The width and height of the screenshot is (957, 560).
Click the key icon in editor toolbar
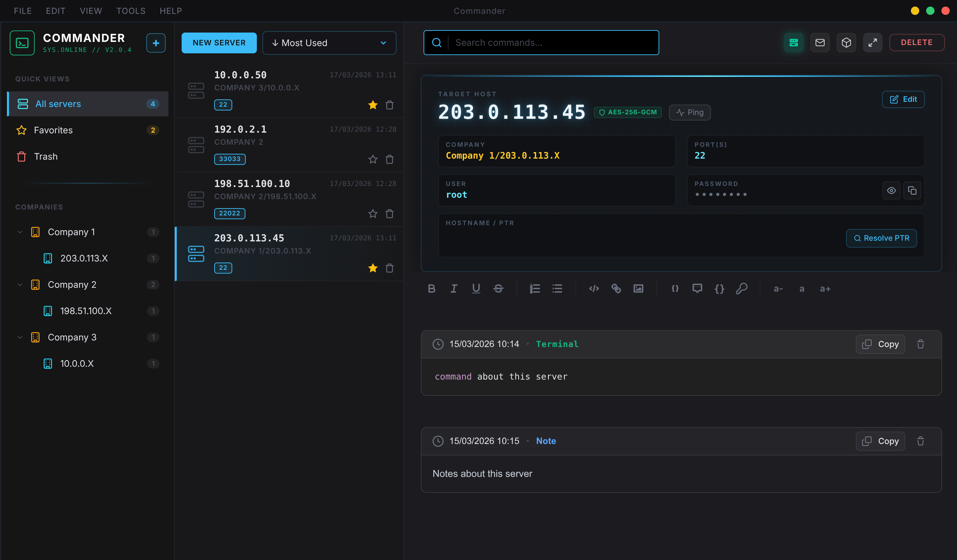pyautogui.click(x=742, y=289)
